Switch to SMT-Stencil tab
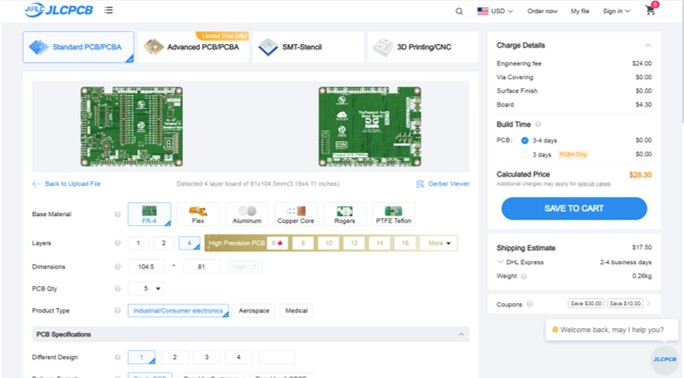 point(308,47)
